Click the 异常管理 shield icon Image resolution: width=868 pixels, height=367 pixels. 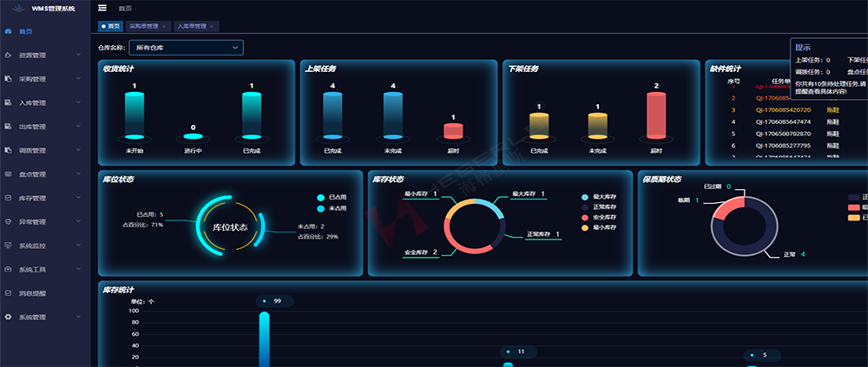[8, 222]
